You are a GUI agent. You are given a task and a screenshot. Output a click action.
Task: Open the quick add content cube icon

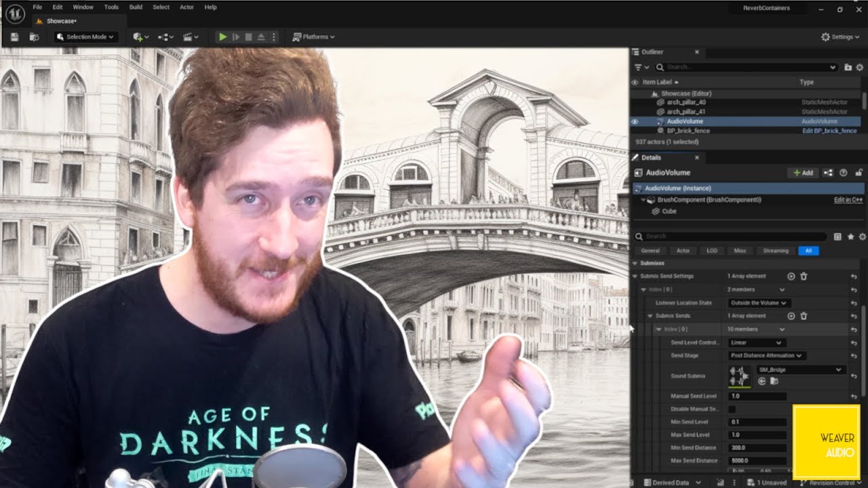[x=140, y=37]
